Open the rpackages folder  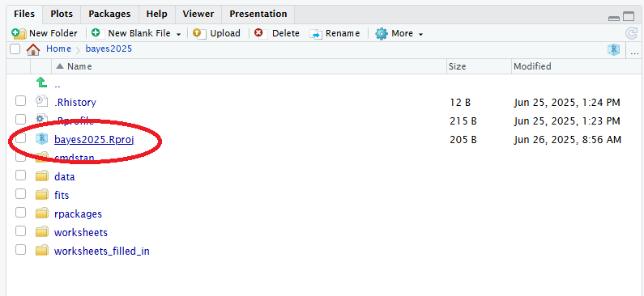78,214
